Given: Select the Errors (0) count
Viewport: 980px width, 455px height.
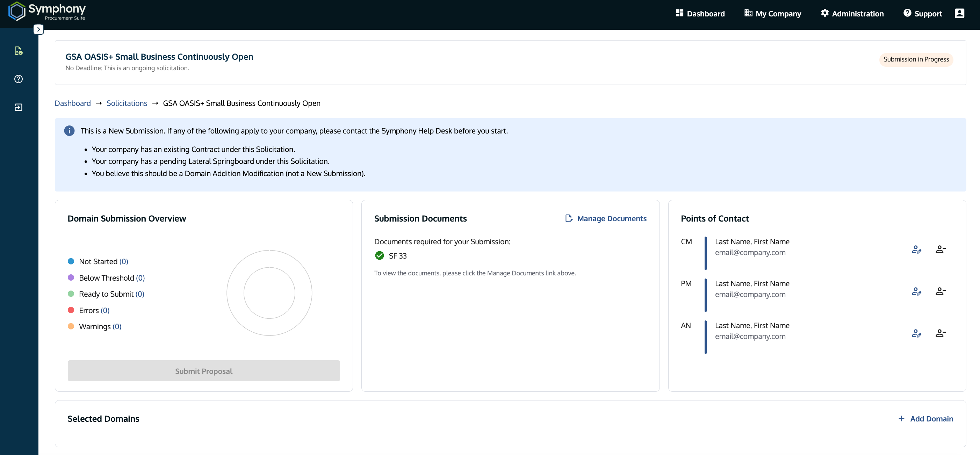Looking at the screenshot, I should [x=105, y=310].
